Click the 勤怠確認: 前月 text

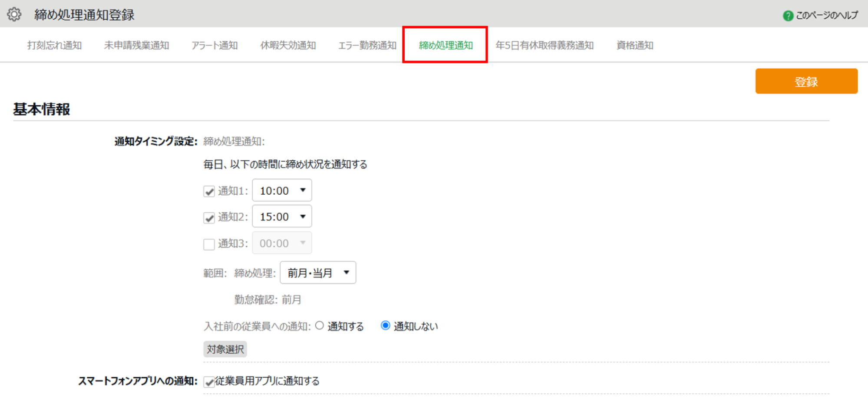pyautogui.click(x=268, y=300)
